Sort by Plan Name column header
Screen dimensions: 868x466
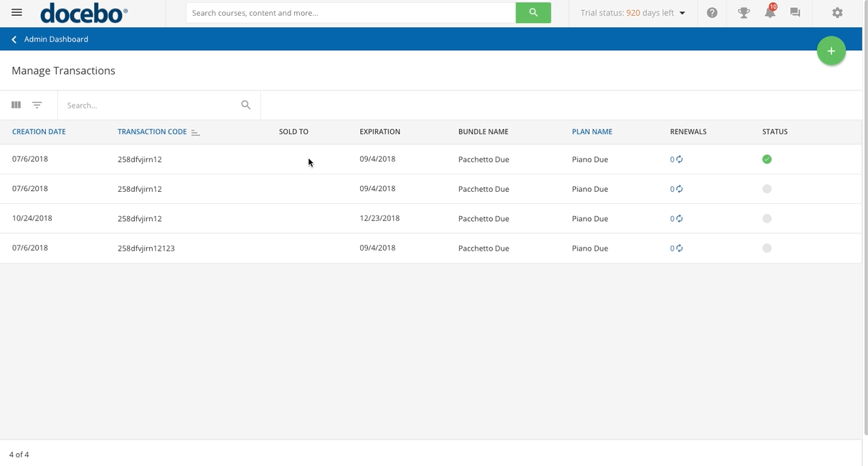[592, 132]
